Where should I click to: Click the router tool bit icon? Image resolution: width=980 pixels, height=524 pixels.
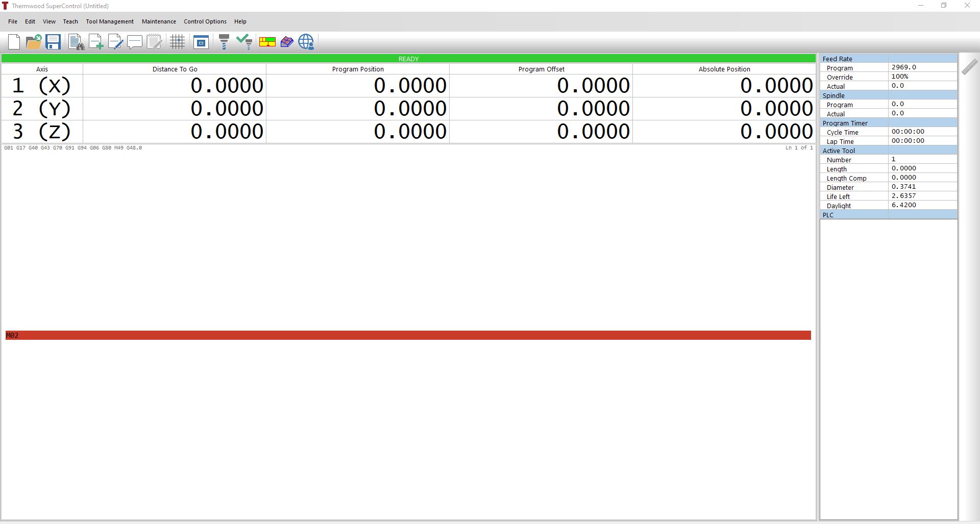click(x=224, y=42)
